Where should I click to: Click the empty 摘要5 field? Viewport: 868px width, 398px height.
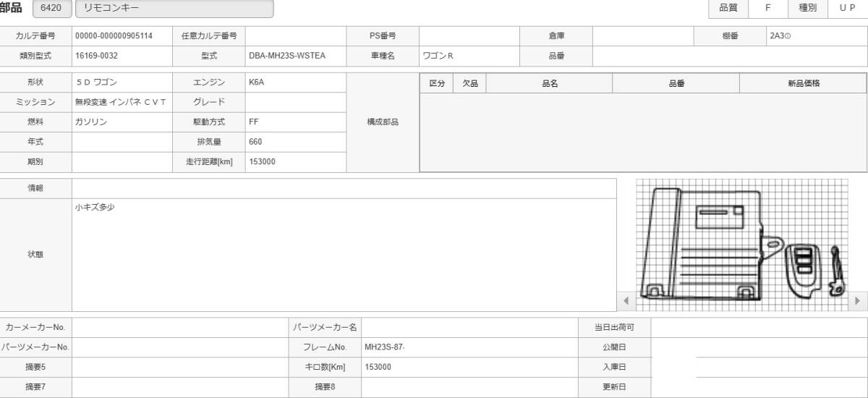coord(180,367)
